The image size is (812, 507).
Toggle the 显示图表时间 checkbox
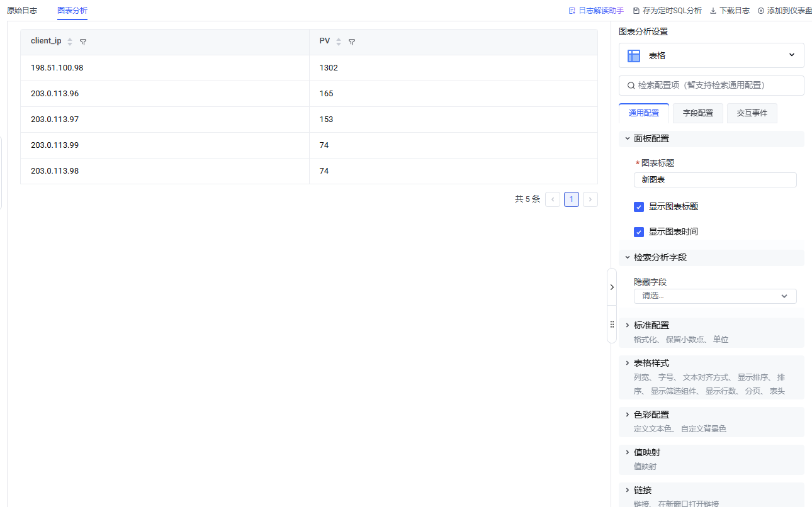coord(639,232)
